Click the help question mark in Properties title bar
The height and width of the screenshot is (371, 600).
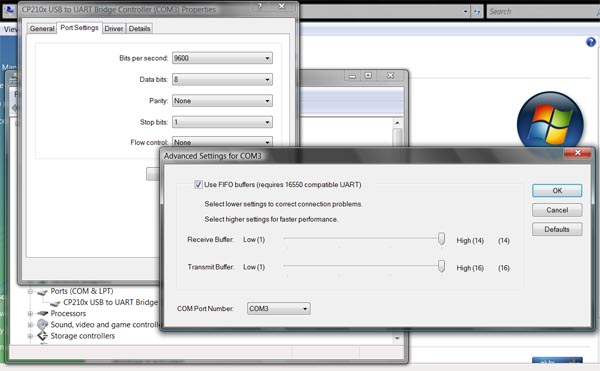click(x=260, y=7)
